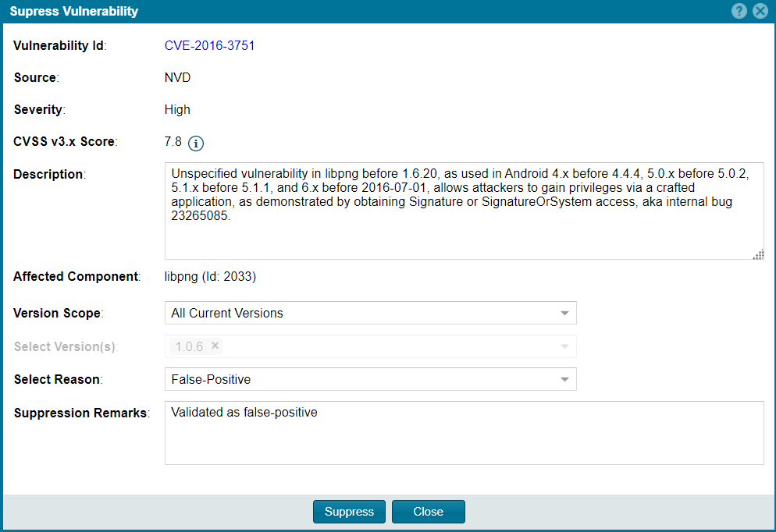Image resolution: width=776 pixels, height=532 pixels.
Task: Click inside the Description text area
Action: click(x=465, y=211)
